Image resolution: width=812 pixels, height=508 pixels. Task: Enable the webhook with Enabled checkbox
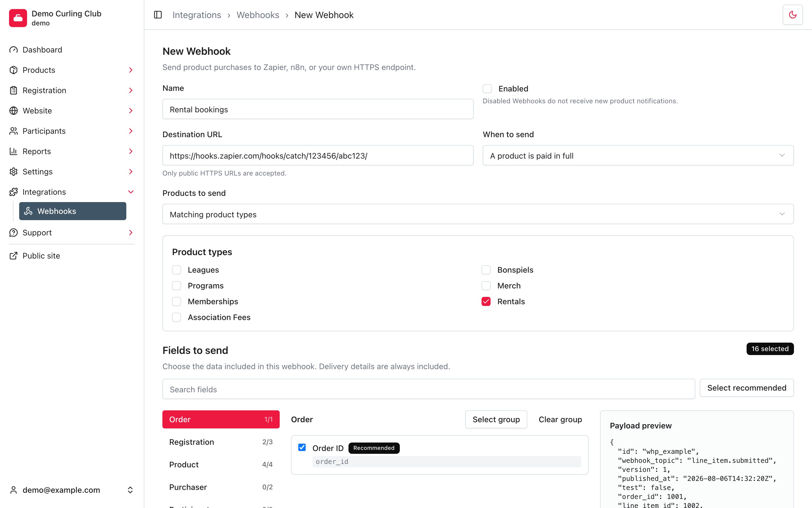click(x=487, y=89)
